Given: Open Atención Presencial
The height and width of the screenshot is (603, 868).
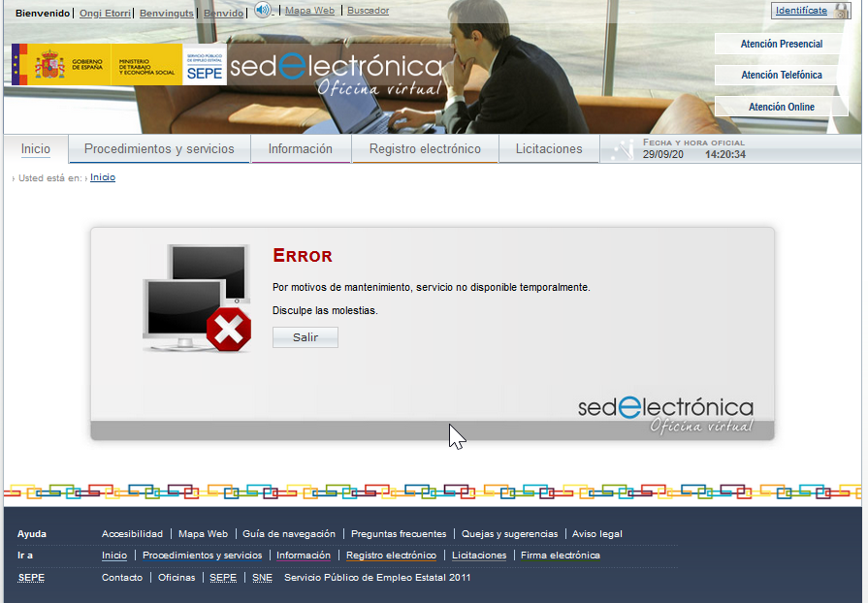Looking at the screenshot, I should coord(781,44).
